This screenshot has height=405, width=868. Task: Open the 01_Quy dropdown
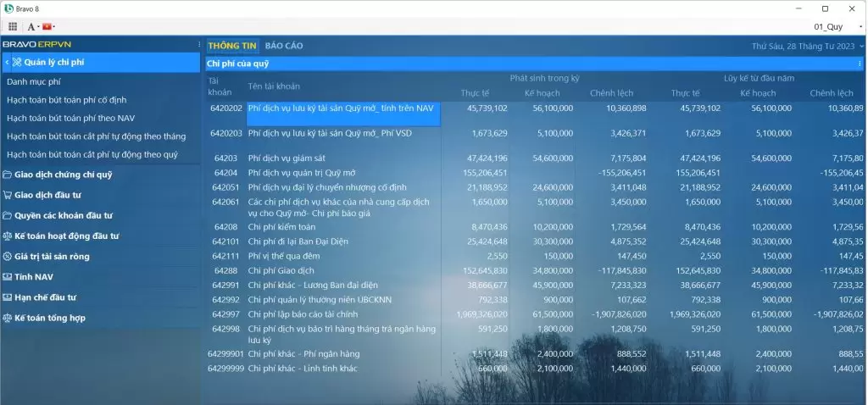(829, 27)
